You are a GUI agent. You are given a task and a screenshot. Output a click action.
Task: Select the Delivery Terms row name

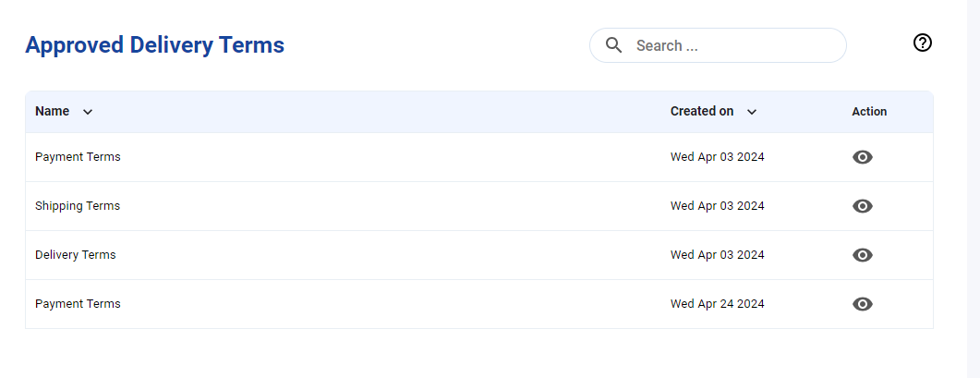coord(76,255)
